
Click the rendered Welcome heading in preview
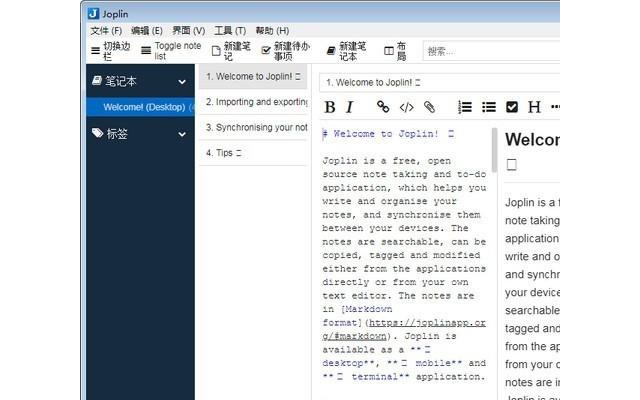[532, 140]
